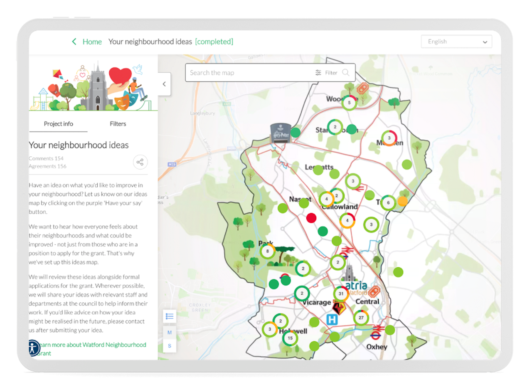Select the Project info tab

tap(58, 124)
